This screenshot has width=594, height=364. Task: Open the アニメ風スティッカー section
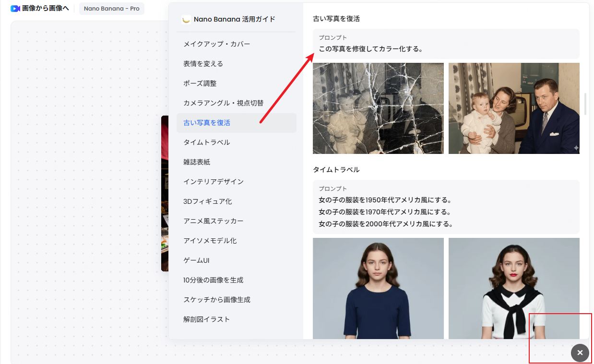[x=213, y=221]
